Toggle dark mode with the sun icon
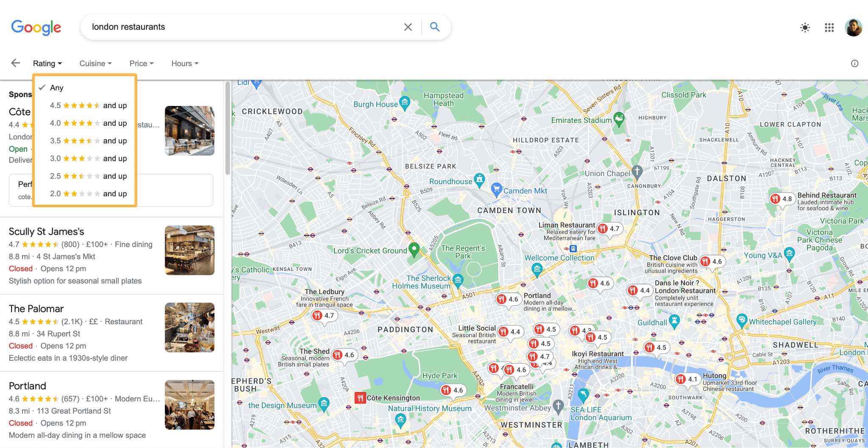This screenshot has height=448, width=868. click(x=805, y=27)
